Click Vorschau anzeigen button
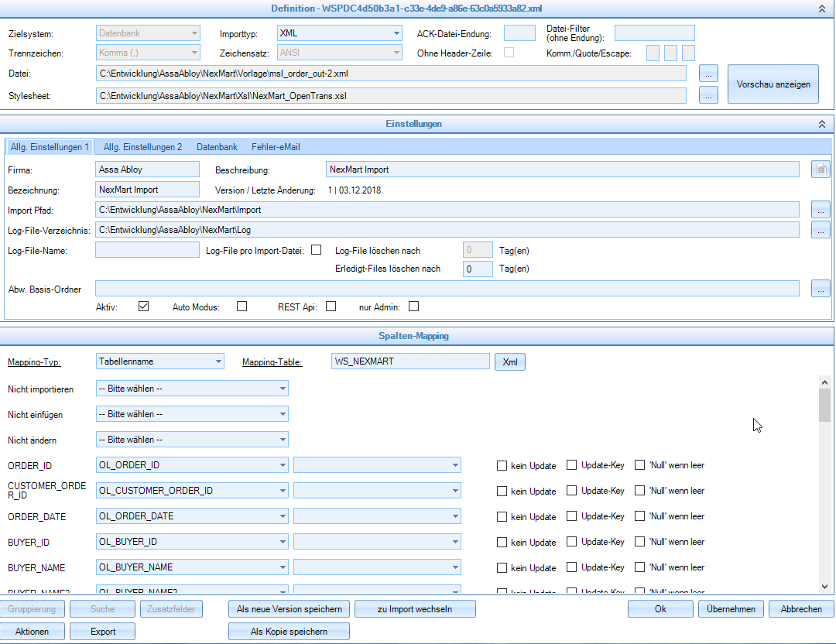This screenshot has width=836, height=644. [773, 84]
